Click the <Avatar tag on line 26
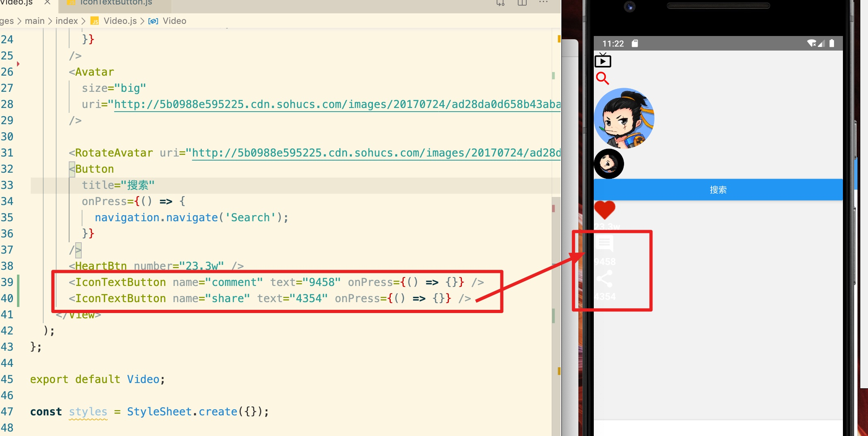The height and width of the screenshot is (436, 868). coord(91,72)
